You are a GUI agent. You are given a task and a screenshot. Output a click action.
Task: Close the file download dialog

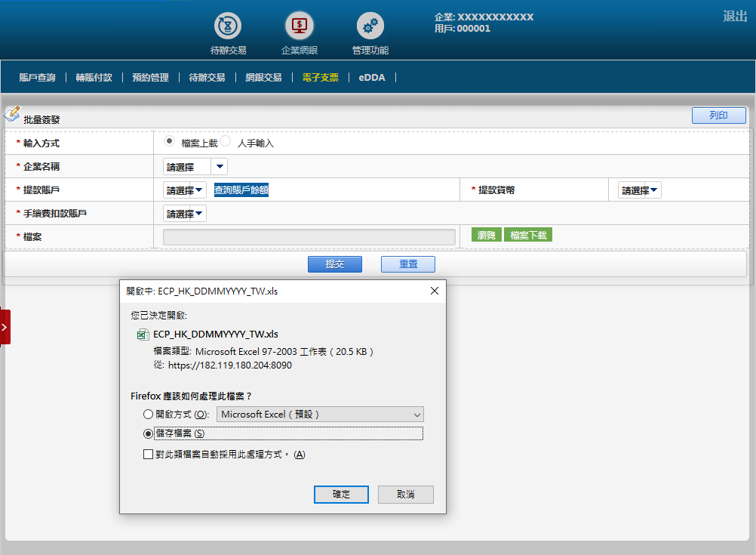(x=434, y=291)
